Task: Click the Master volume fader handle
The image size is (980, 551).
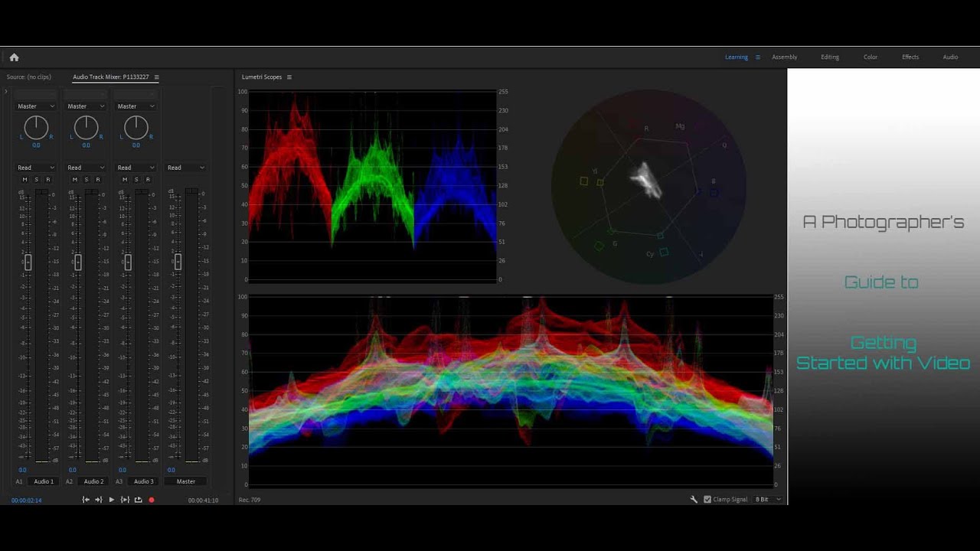Action: click(178, 262)
